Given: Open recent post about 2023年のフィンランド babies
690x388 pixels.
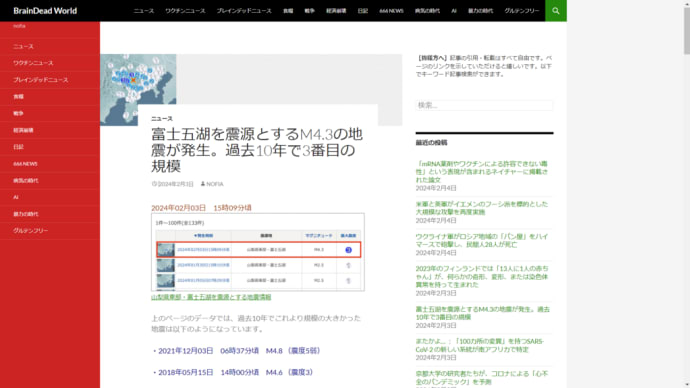Looking at the screenshot, I should [482, 276].
